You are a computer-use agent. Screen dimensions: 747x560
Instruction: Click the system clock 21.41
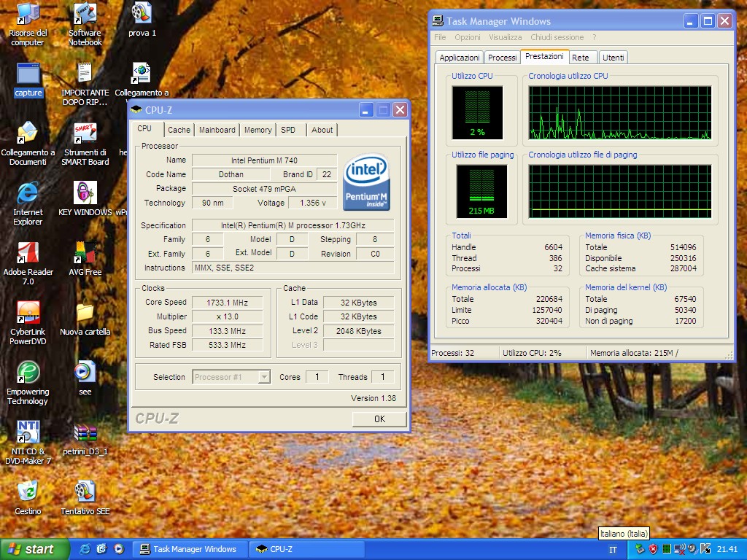(x=727, y=550)
